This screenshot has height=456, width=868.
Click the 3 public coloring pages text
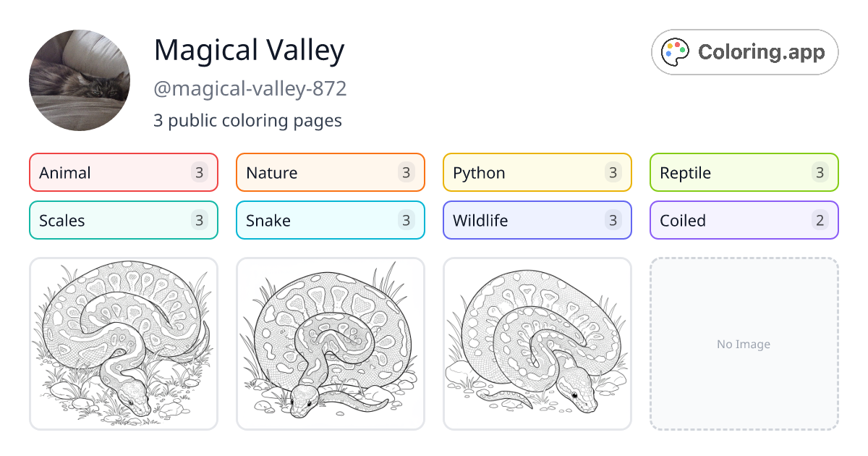(x=247, y=120)
